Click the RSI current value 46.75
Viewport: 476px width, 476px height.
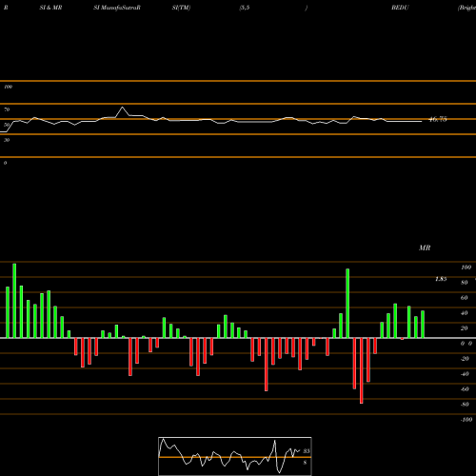pyautogui.click(x=438, y=119)
